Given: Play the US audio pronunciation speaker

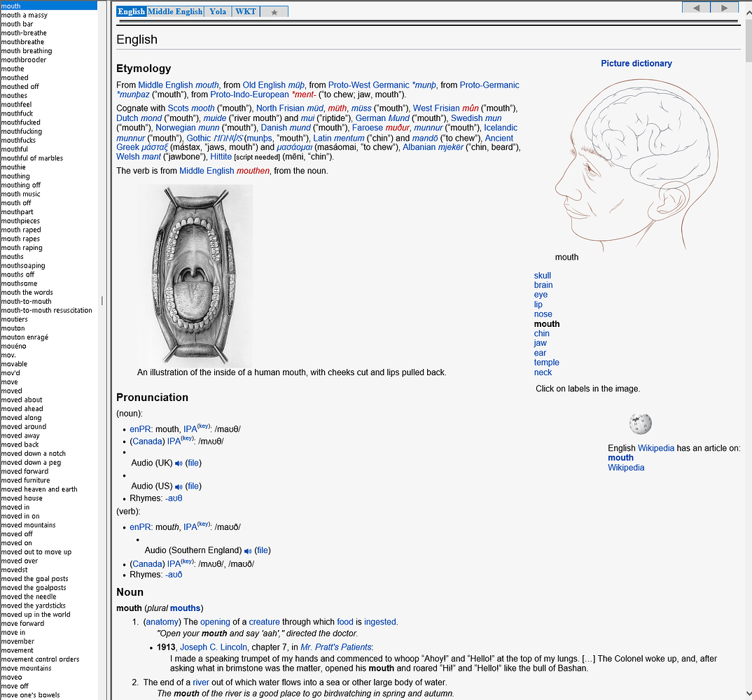Looking at the screenshot, I should coord(179,486).
